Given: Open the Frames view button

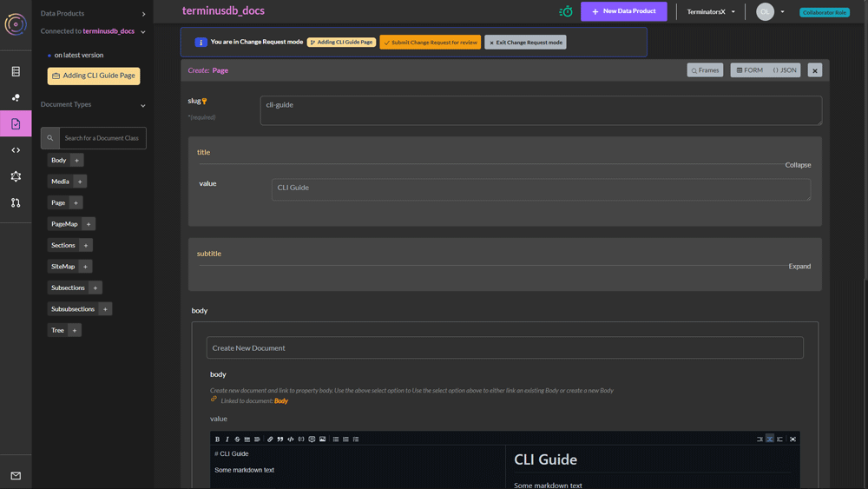Looking at the screenshot, I should coord(705,70).
